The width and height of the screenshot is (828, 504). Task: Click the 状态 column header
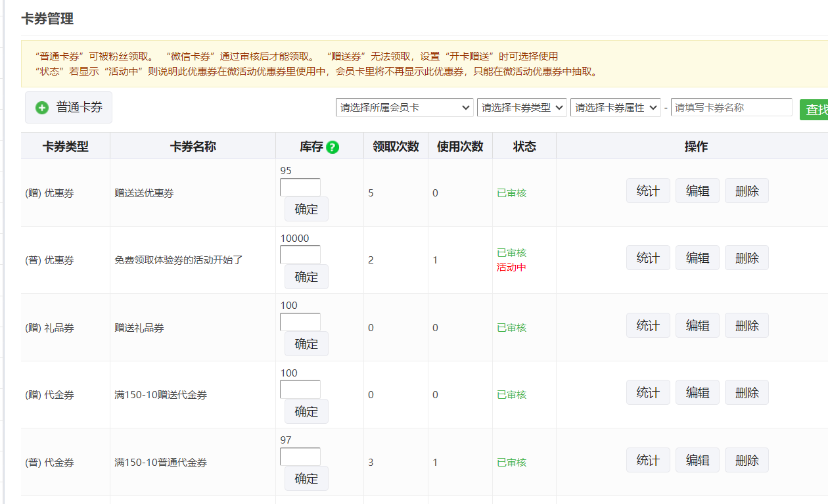[524, 147]
